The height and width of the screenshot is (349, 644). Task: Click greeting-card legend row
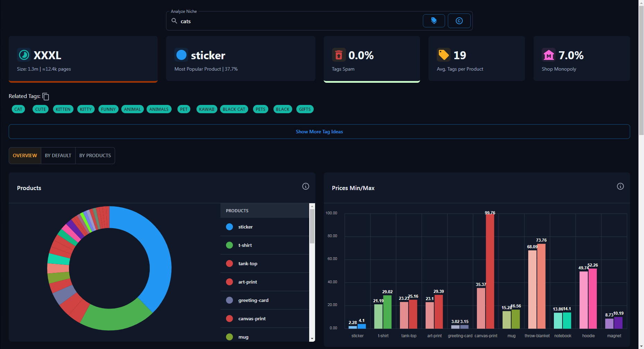point(265,300)
